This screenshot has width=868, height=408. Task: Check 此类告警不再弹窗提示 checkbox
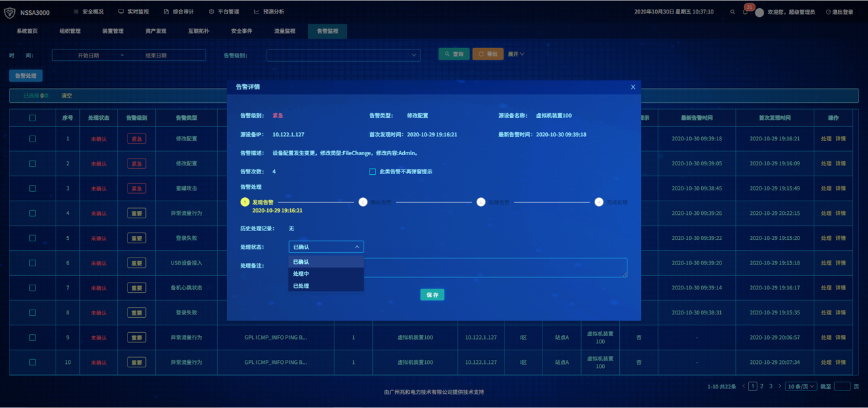coord(372,171)
